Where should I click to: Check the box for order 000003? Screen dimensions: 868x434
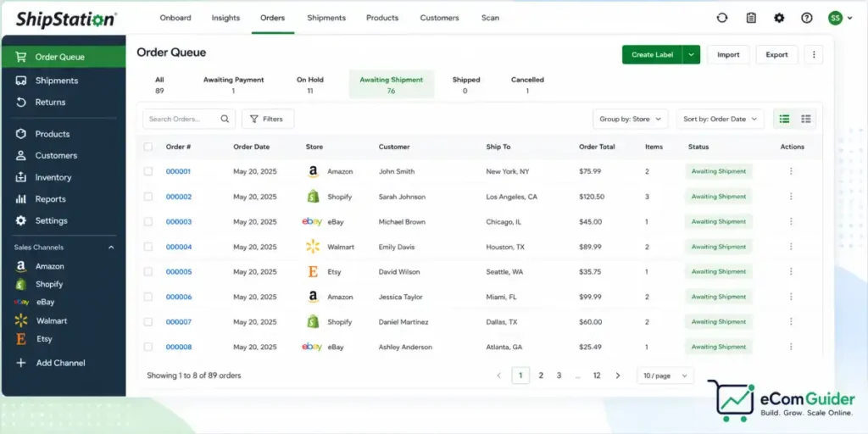coord(147,221)
